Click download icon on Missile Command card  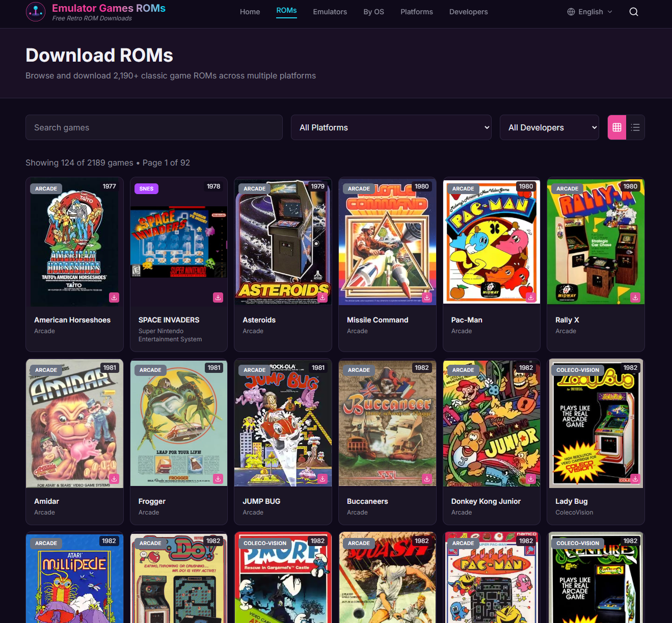coord(427,297)
